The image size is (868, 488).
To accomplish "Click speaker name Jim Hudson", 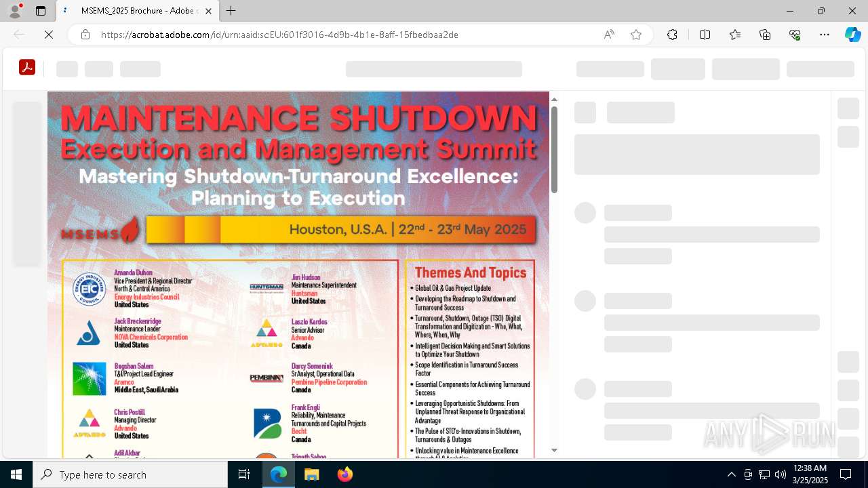I will [x=306, y=277].
